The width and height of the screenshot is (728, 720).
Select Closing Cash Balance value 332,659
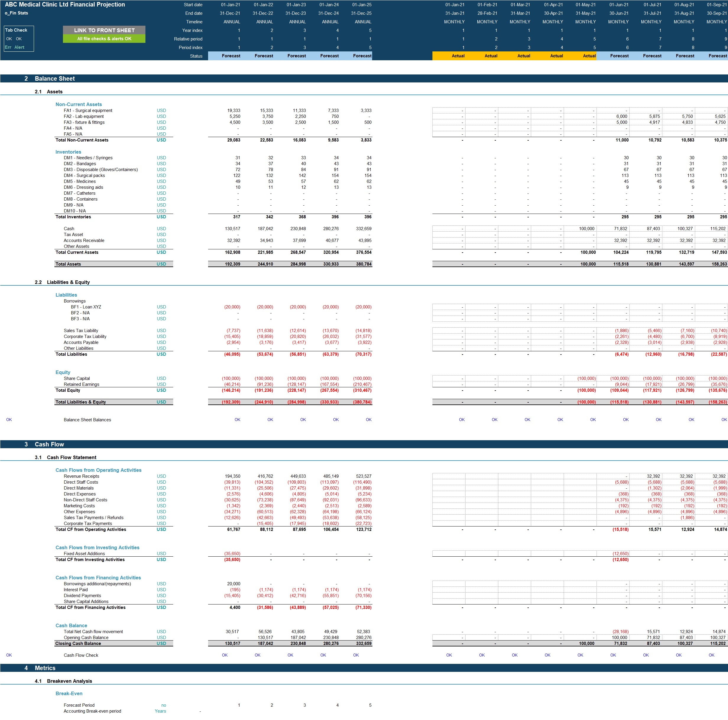pos(364,643)
